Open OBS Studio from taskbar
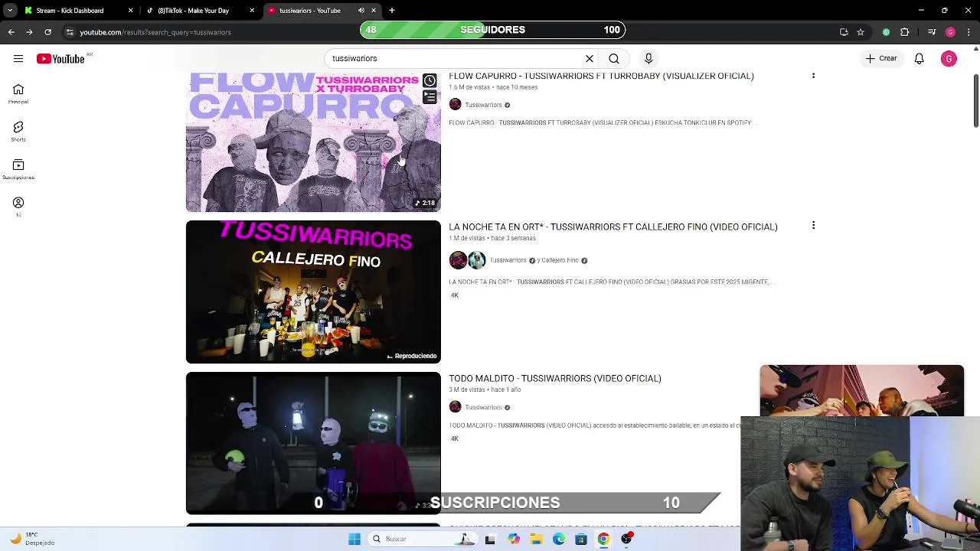 [x=626, y=539]
